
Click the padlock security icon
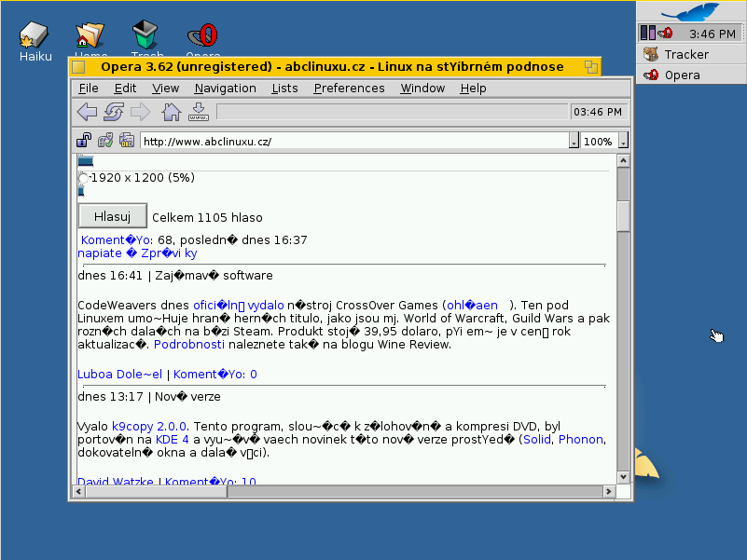click(x=84, y=141)
